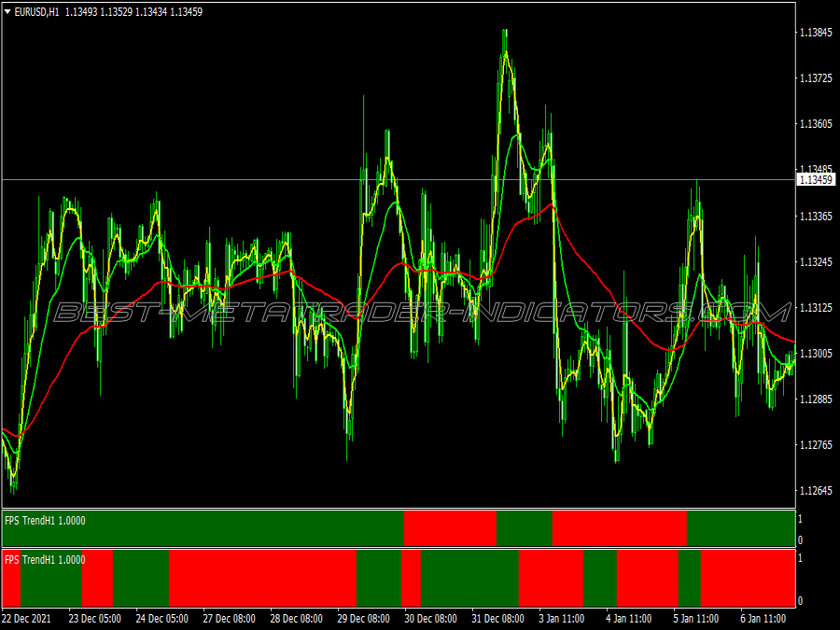
Task: Click the 1.12645 price scale value
Action: click(x=816, y=491)
